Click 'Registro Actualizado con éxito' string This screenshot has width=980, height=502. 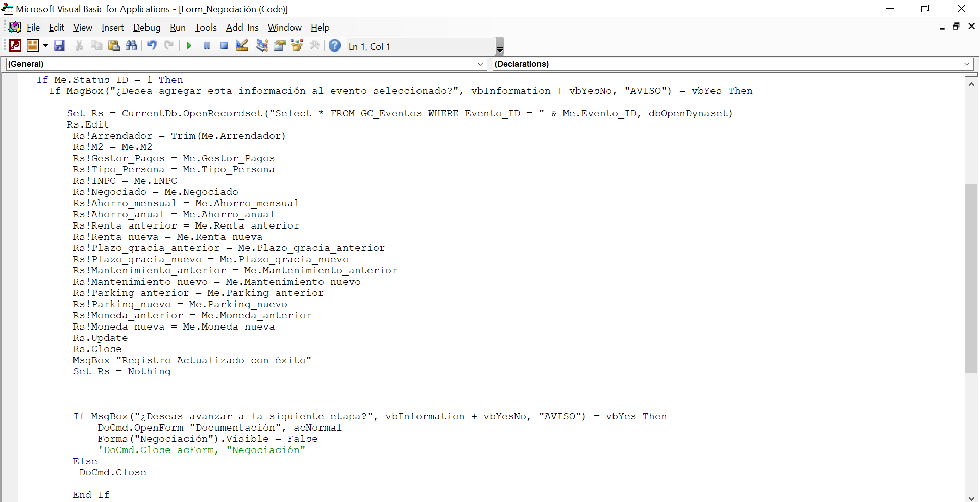[x=214, y=360]
